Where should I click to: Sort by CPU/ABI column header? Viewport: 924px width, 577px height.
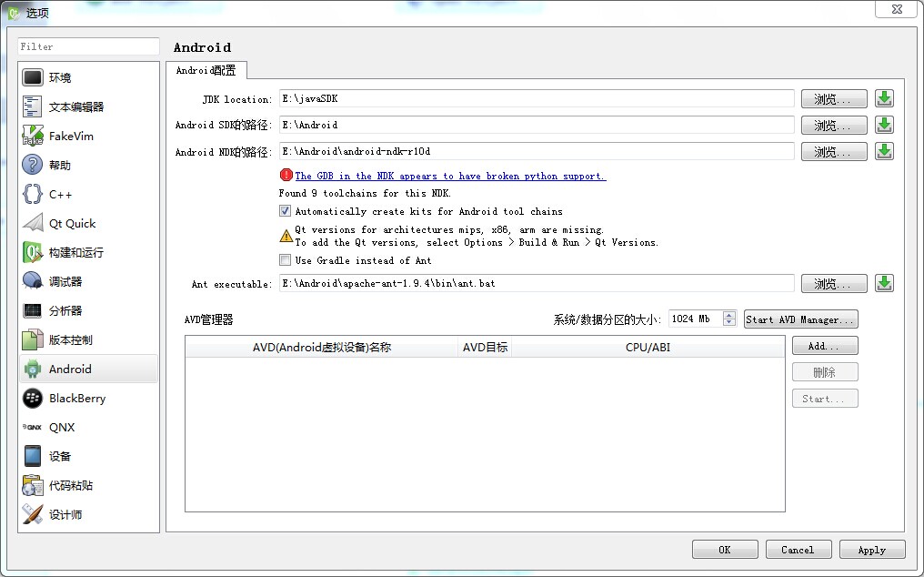click(x=648, y=347)
